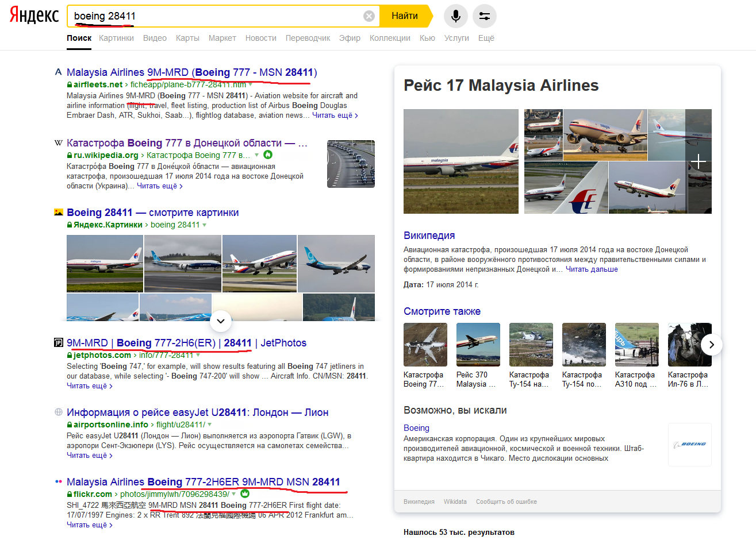756x540 pixels.
Task: Switch to the Видео tab
Action: (x=155, y=38)
